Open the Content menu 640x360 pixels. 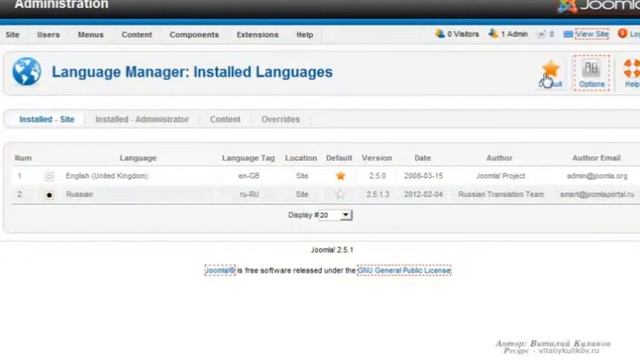137,35
